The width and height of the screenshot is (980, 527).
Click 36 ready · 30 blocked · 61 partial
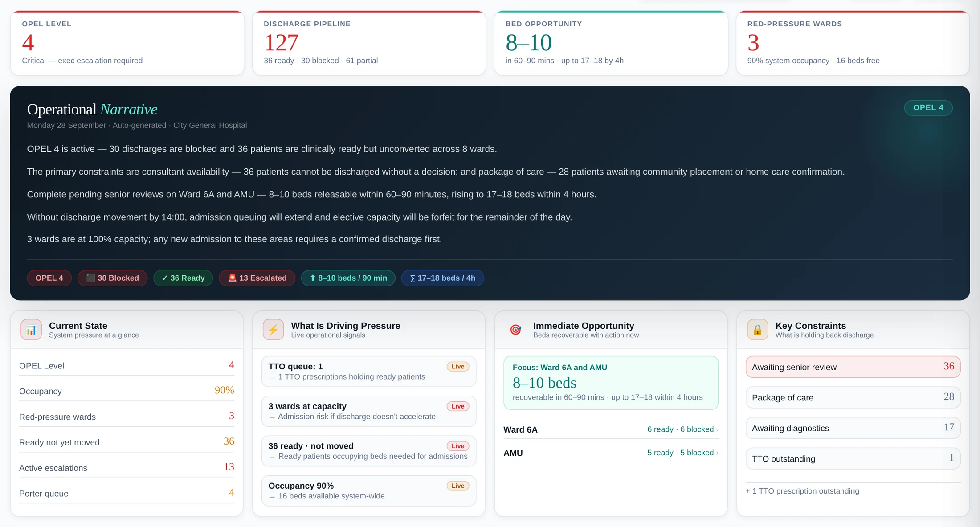[x=321, y=61]
